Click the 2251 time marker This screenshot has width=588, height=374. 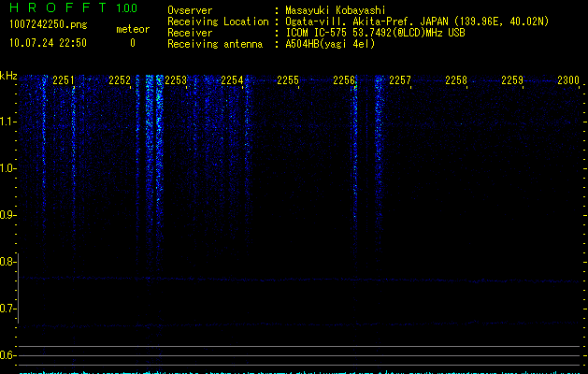(x=64, y=80)
